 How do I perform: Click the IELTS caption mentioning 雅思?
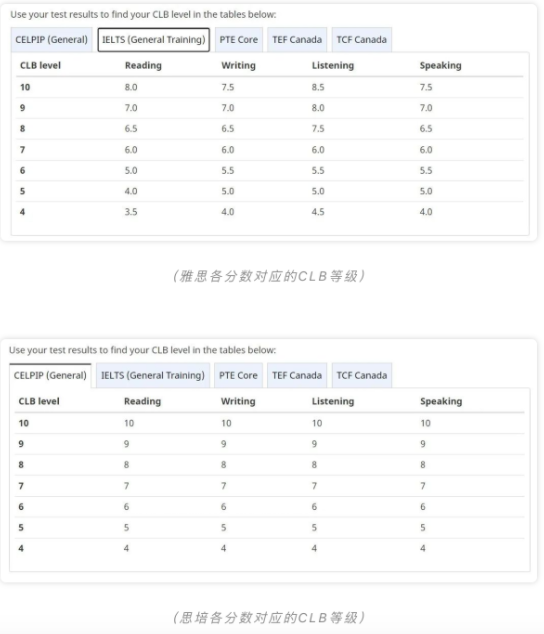coord(269,276)
